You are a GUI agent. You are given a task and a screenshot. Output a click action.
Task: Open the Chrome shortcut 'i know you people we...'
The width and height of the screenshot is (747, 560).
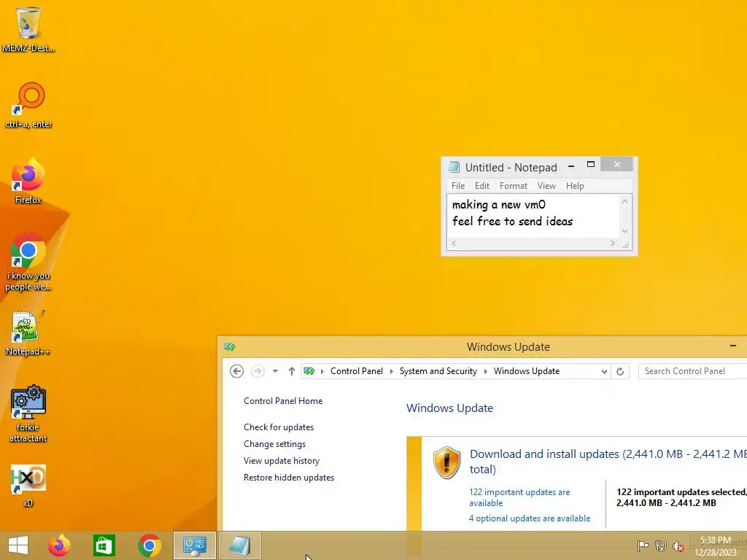pyautogui.click(x=28, y=262)
